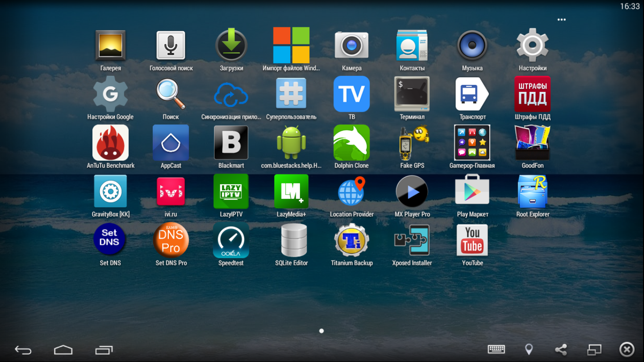
Task: Open the AppCast app
Action: [171, 142]
